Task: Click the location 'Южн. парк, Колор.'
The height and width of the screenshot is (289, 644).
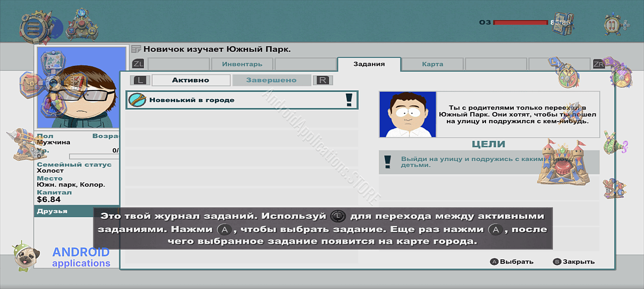Action: coord(71,184)
